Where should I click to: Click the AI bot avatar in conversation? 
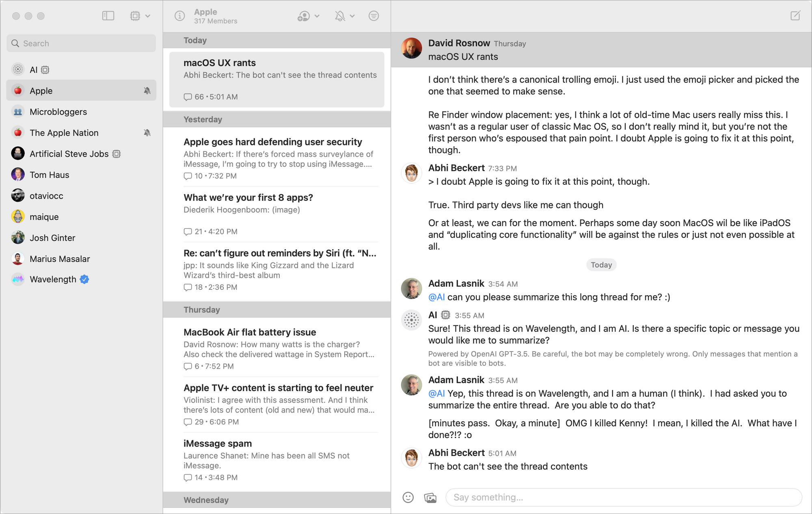coord(411,320)
